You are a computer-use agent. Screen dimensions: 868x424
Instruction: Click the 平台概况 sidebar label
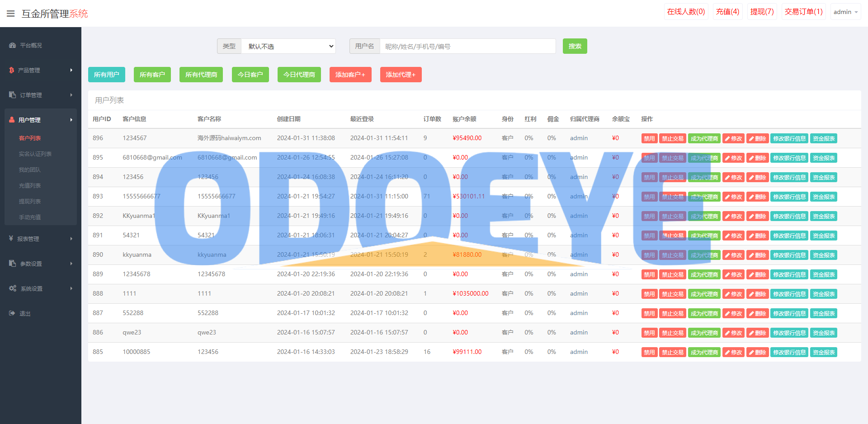pyautogui.click(x=31, y=45)
